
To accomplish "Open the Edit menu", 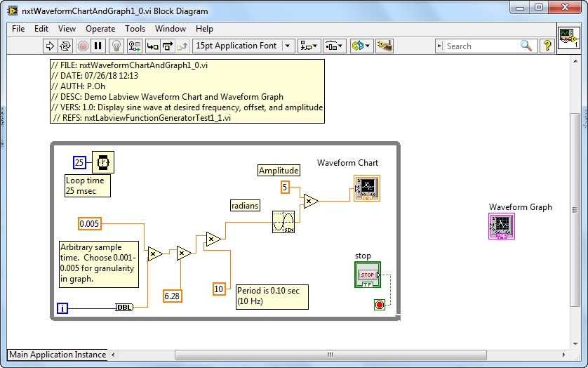I will tap(41, 29).
